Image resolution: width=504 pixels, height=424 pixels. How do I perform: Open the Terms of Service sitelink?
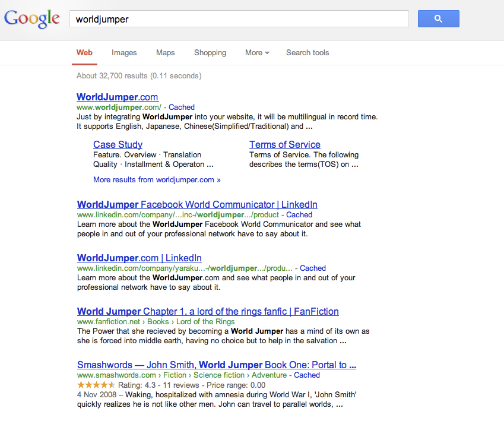click(285, 145)
